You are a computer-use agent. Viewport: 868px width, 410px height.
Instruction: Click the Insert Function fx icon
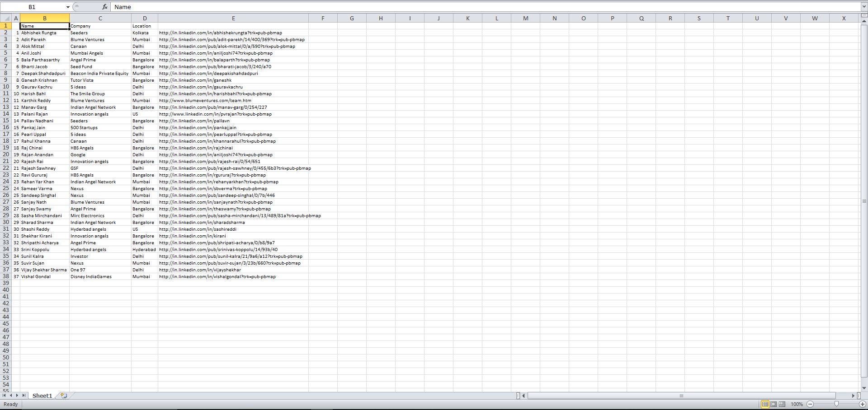105,7
